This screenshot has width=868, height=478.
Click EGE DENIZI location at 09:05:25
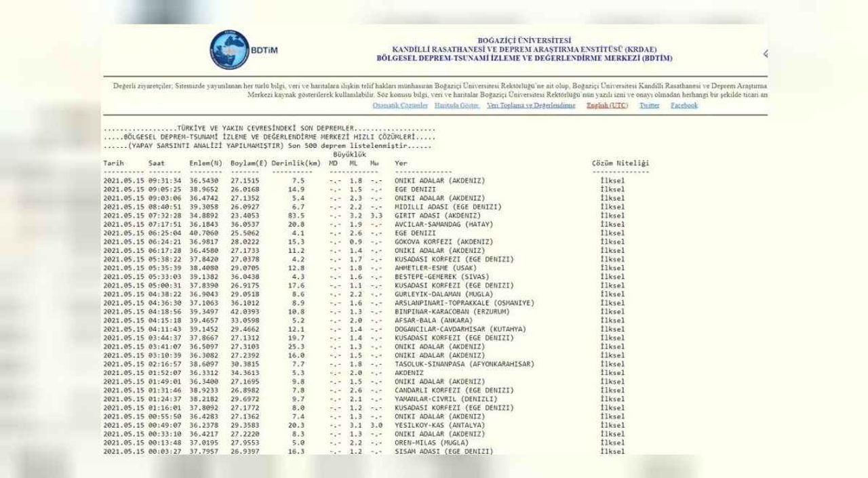pyautogui.click(x=415, y=190)
